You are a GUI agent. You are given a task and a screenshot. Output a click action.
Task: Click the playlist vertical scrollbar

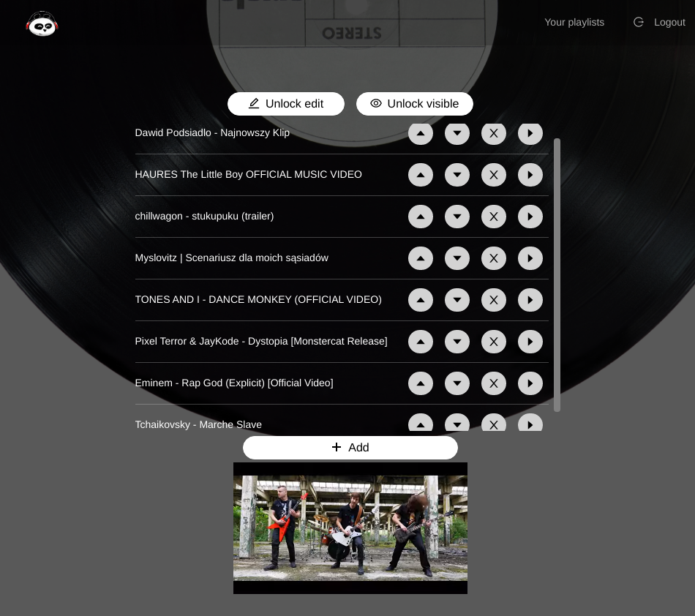click(x=557, y=275)
